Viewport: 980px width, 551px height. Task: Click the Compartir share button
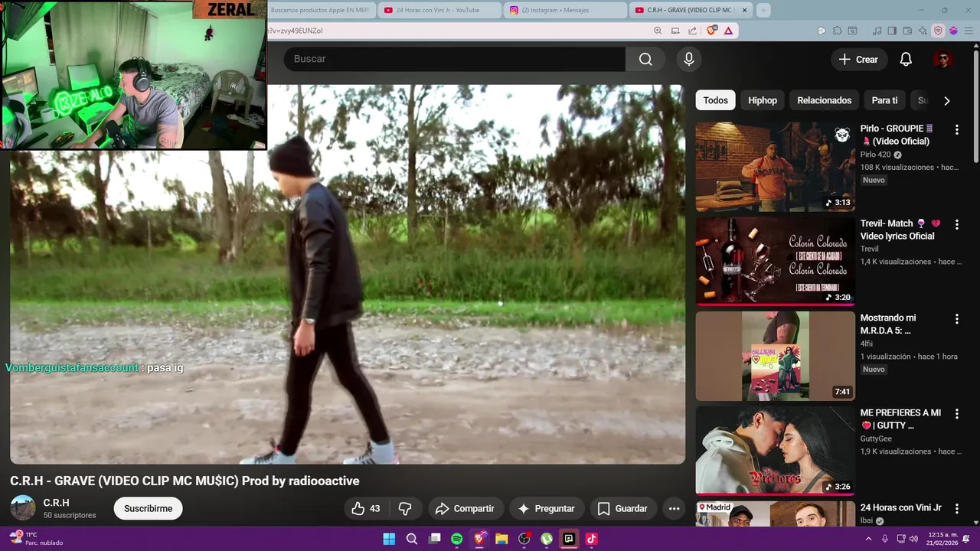(465, 508)
